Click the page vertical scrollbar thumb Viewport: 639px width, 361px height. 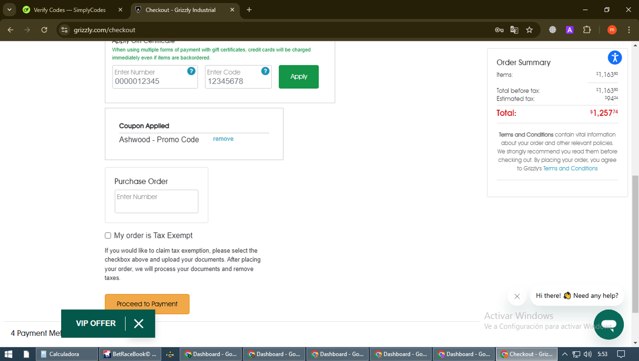[635, 244]
